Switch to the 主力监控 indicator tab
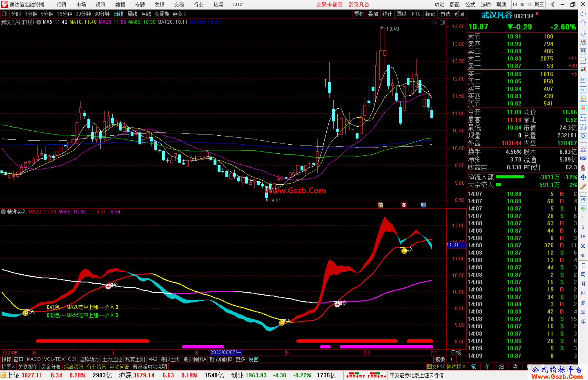 [112, 359]
